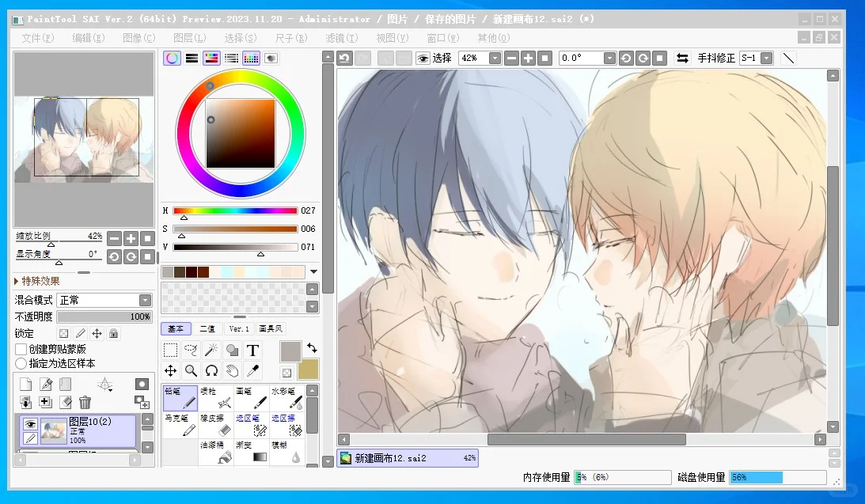Enable 创建剪贴蒙版 checkbox

(21, 349)
